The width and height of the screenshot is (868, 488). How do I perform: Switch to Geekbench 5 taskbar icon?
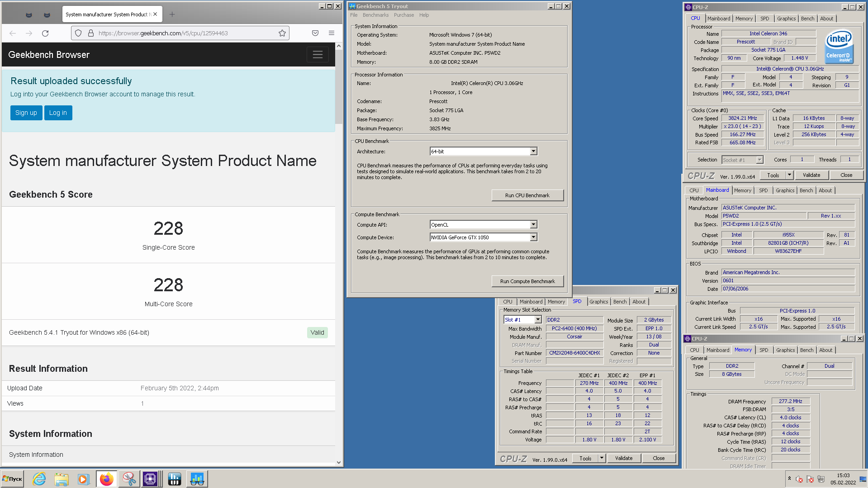(x=197, y=479)
